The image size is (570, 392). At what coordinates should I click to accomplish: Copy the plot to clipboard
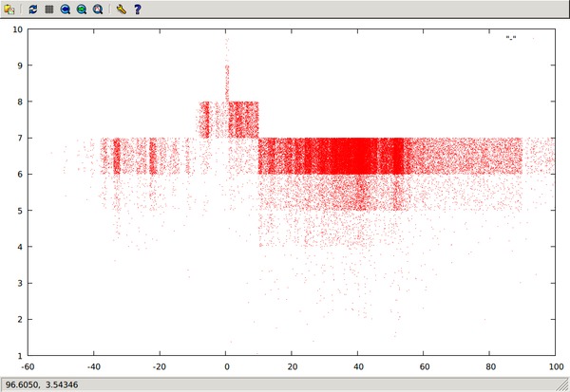pos(9,9)
